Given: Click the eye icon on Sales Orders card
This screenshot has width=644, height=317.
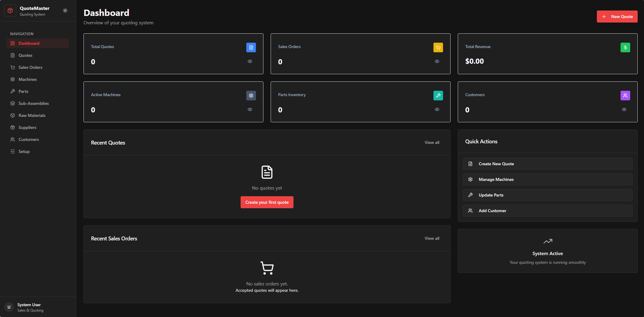Looking at the screenshot, I should [437, 61].
